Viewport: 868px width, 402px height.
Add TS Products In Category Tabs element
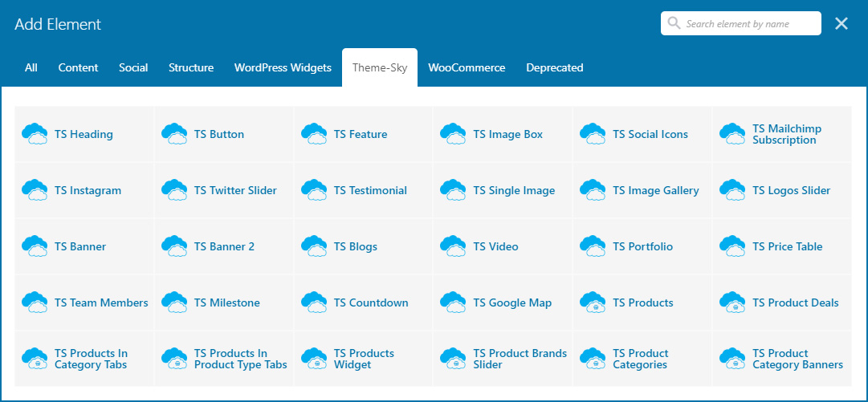[x=84, y=359]
